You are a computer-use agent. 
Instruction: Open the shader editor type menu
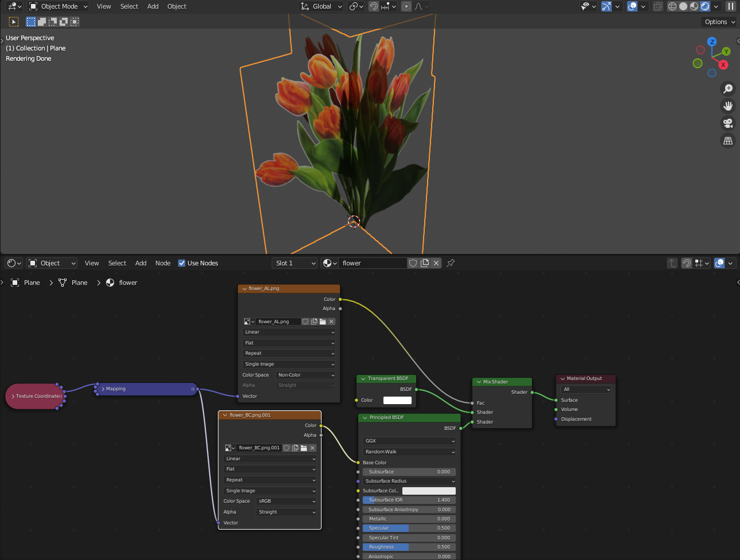click(14, 263)
